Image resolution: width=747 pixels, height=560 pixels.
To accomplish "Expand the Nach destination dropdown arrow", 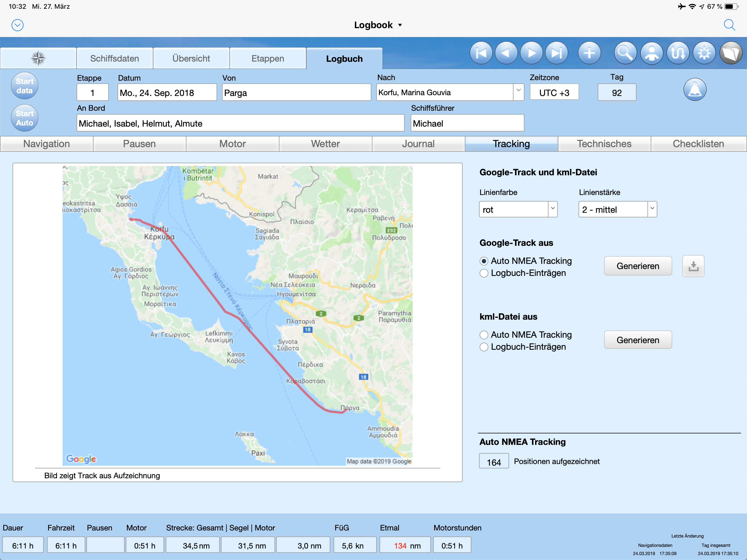I will point(518,92).
